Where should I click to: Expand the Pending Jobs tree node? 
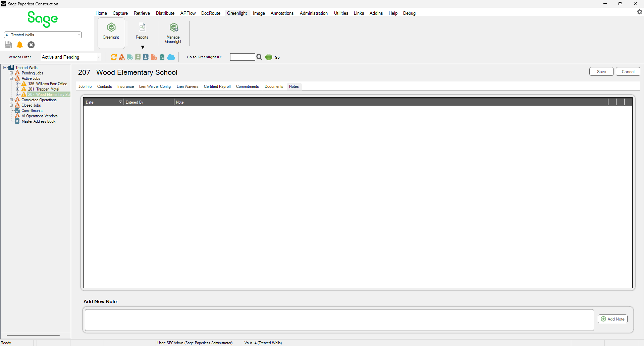tap(11, 73)
